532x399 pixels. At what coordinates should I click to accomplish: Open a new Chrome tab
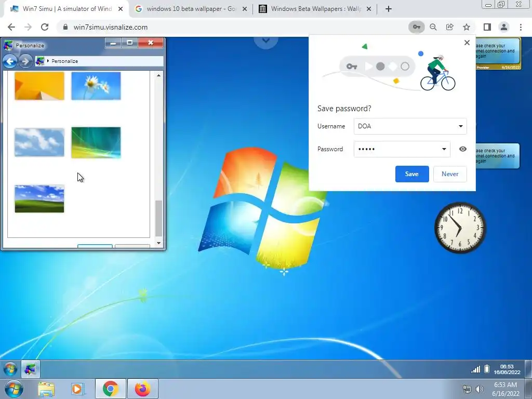coord(389,9)
